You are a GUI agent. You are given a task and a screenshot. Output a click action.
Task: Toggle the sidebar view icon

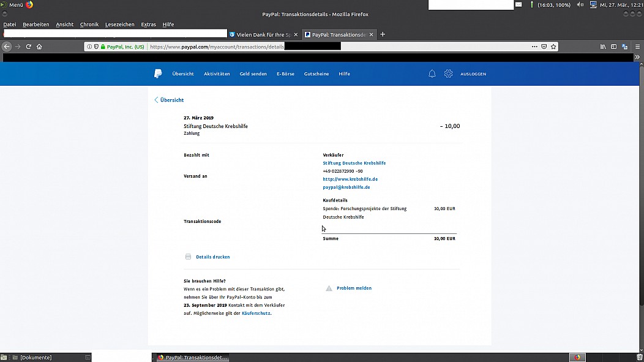pyautogui.click(x=613, y=47)
